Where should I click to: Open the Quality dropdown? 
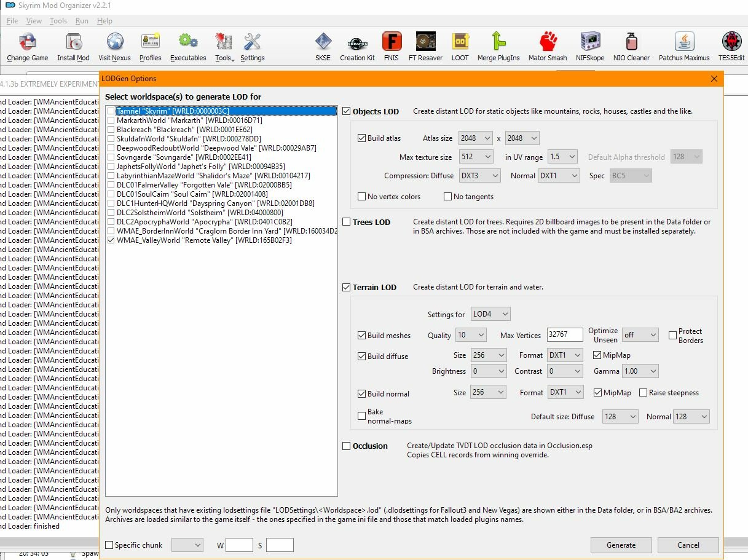[x=471, y=335]
